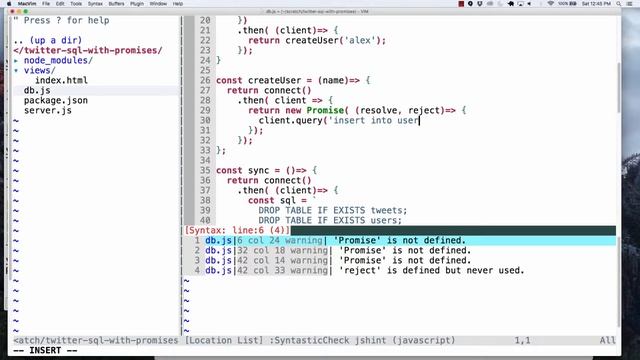
Task: Click the shield-shaped menu bar icon
Action: [x=480, y=4]
